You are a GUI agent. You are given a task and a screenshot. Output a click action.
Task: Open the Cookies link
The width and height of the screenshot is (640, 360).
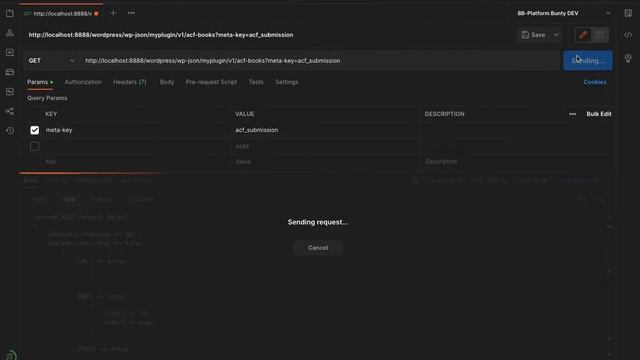(x=595, y=82)
